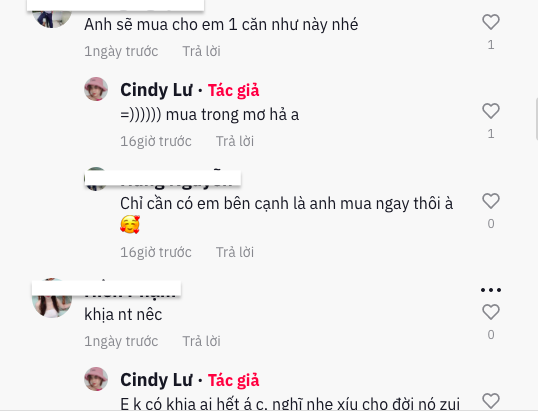Image resolution: width=538 pixels, height=411 pixels.
Task: Click Trả lời under 'Chỉ cần có em bên cạnh' comment
Action: pyautogui.click(x=235, y=252)
